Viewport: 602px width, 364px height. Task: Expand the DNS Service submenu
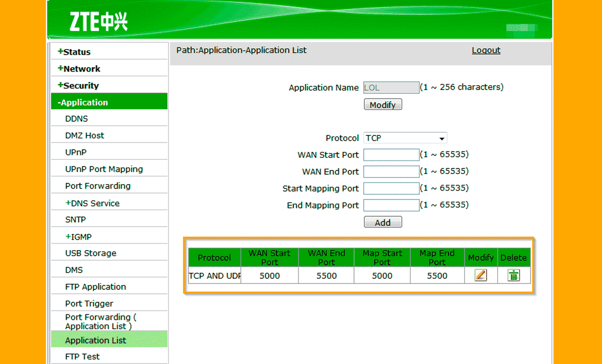tap(92, 203)
